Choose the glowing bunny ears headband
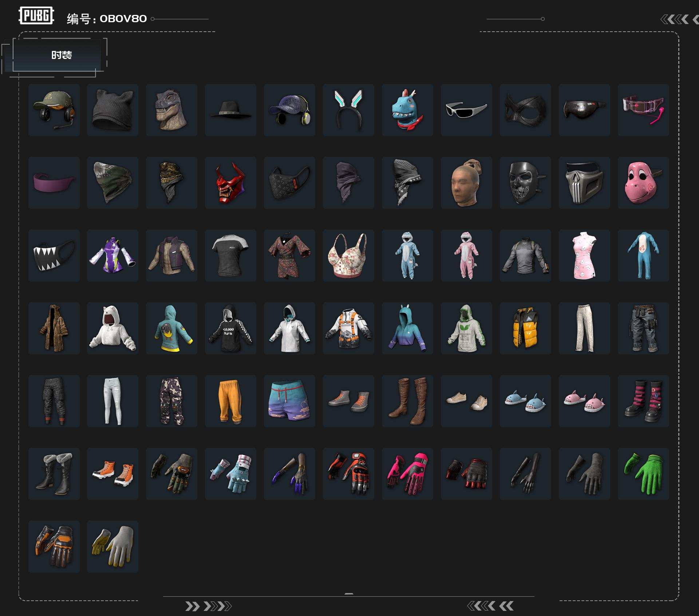Viewport: 699px width, 616px height. tap(348, 110)
